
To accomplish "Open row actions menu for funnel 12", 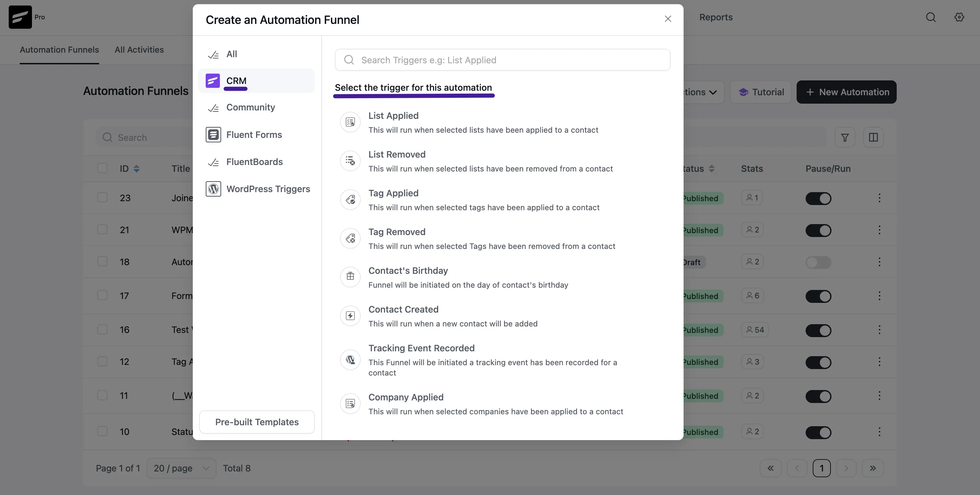I will [879, 361].
